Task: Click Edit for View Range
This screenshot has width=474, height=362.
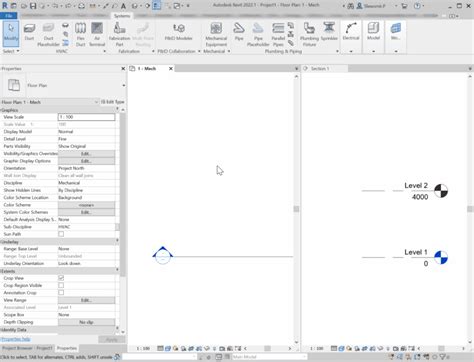Action: click(x=86, y=300)
